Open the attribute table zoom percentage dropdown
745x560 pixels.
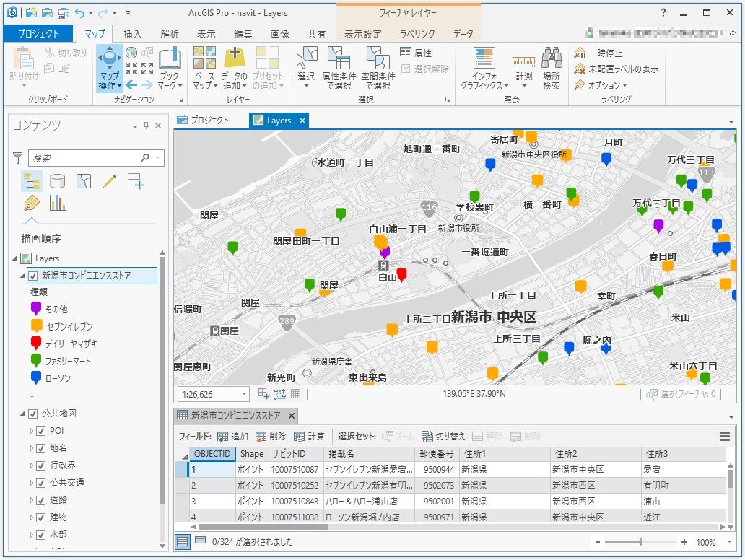(x=729, y=541)
